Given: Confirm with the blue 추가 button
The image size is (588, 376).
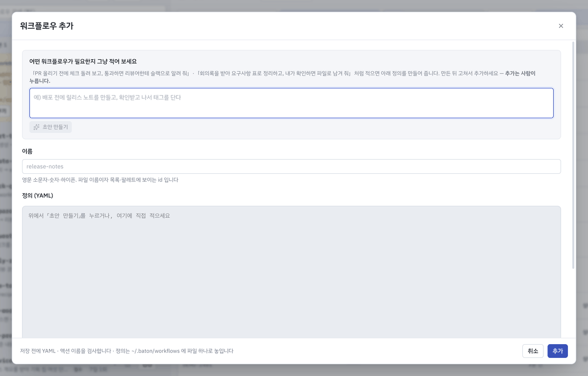Looking at the screenshot, I should pos(558,351).
